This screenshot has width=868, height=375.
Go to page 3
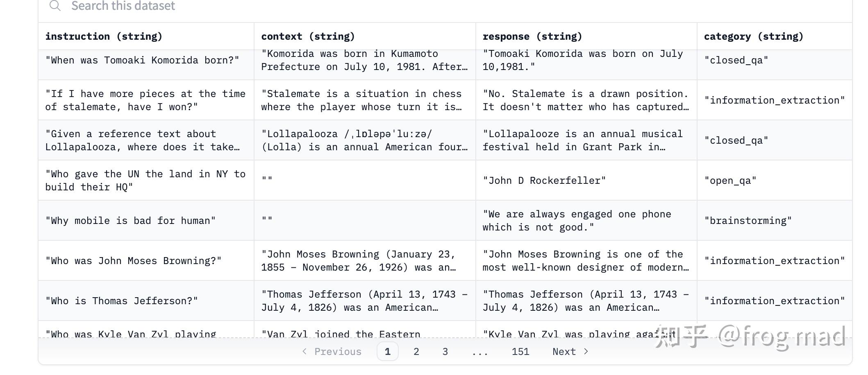click(445, 352)
